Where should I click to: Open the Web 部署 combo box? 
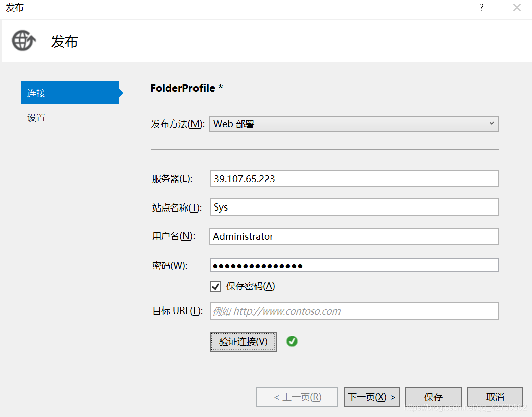coord(354,124)
